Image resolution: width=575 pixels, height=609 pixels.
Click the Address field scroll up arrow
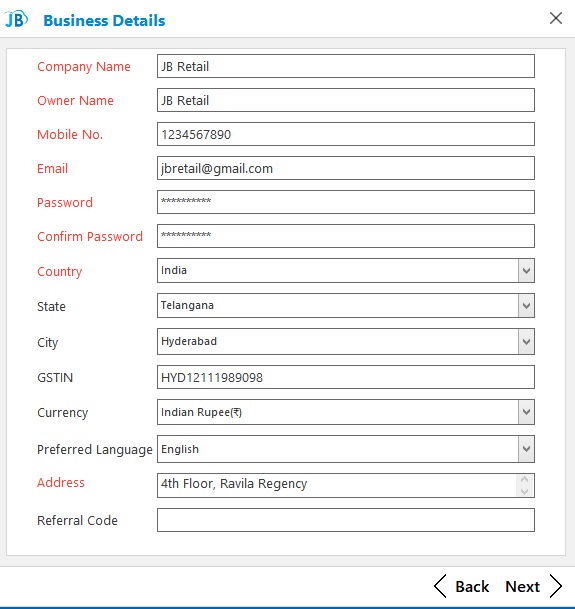tap(524, 480)
